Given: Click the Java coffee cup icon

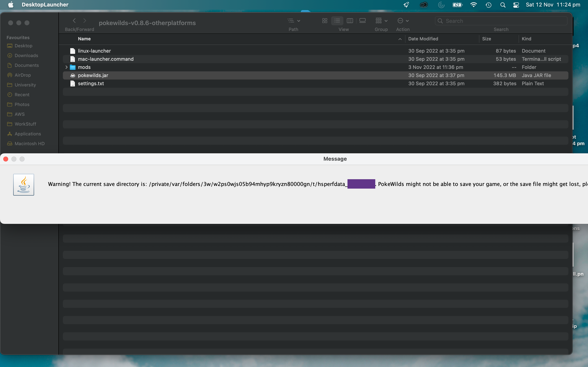Looking at the screenshot, I should coord(23,184).
